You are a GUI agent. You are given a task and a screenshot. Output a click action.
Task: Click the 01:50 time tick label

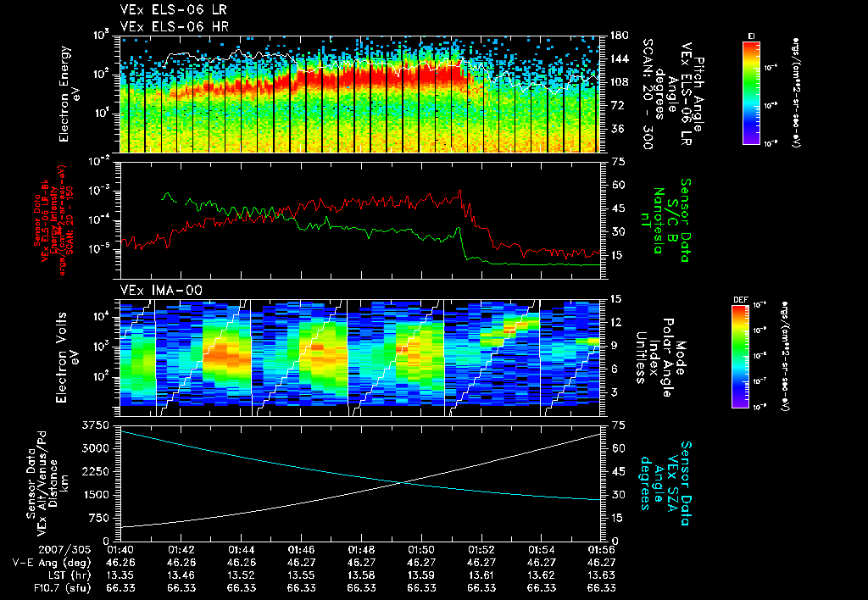421,550
